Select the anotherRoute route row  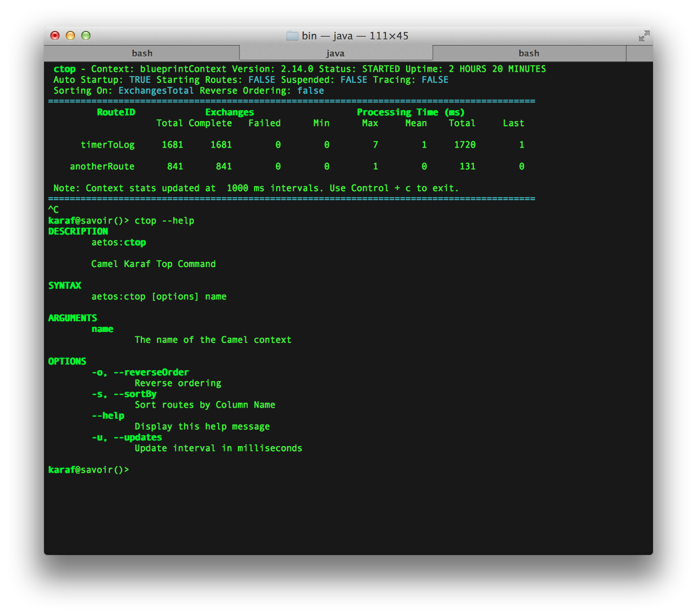click(102, 166)
